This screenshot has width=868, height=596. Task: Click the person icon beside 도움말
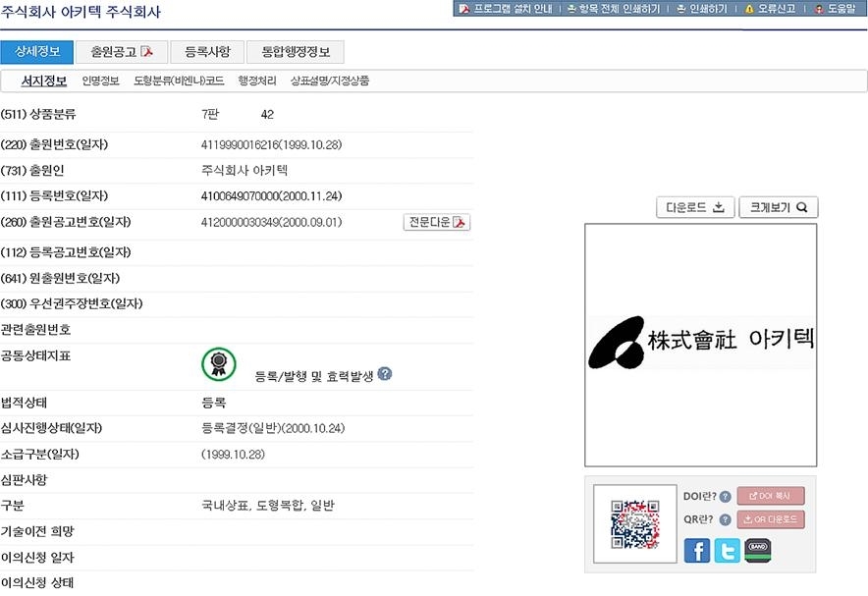click(820, 9)
